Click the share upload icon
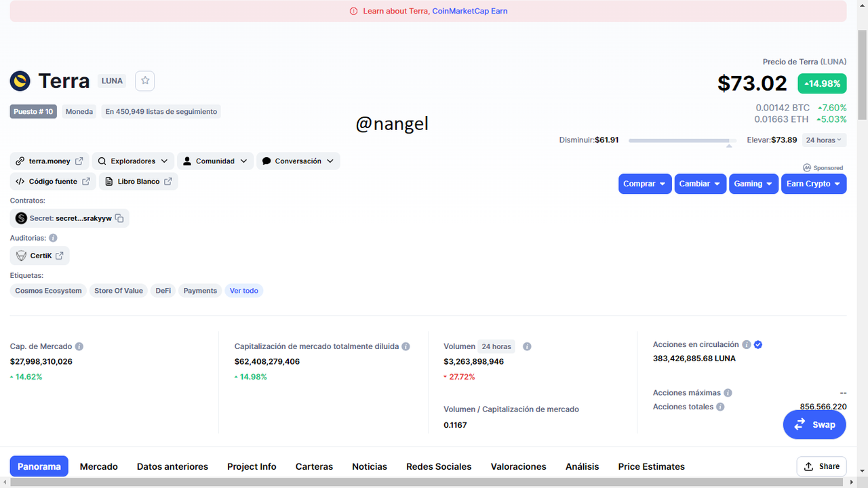 (x=808, y=466)
